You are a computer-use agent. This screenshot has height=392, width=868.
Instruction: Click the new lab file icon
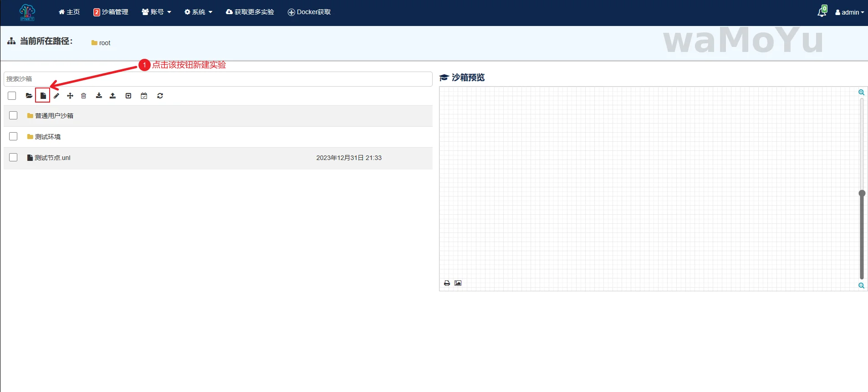pos(43,96)
